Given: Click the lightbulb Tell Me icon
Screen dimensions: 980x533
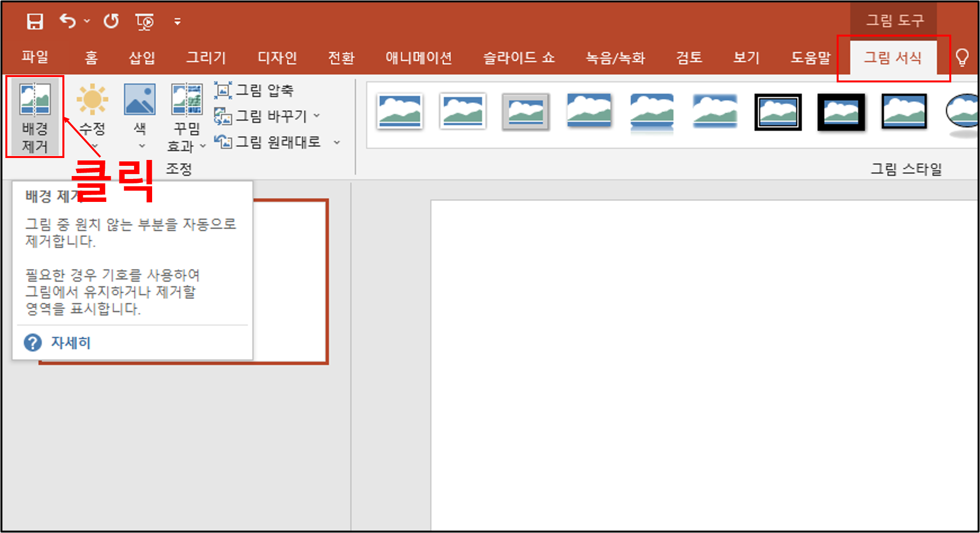Looking at the screenshot, I should click(x=962, y=58).
